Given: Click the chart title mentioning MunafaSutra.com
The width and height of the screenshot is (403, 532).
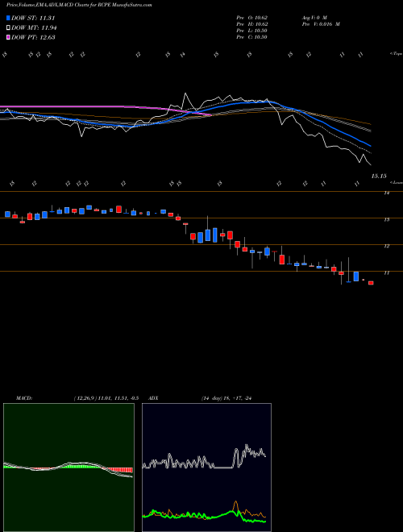Looking at the screenshot, I should tap(79, 5).
